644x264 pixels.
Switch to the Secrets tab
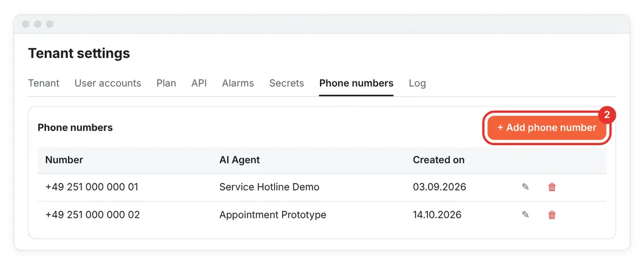(286, 83)
